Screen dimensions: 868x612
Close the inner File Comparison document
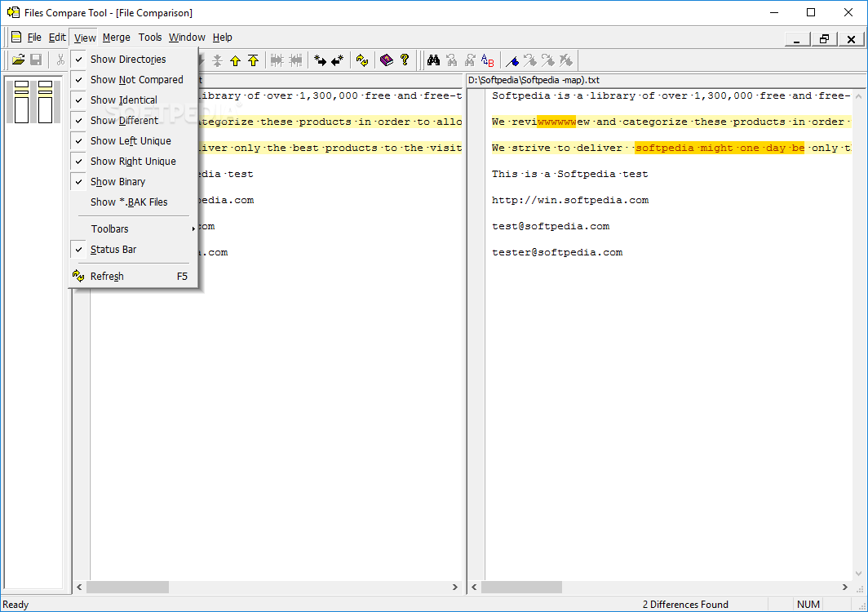(852, 39)
